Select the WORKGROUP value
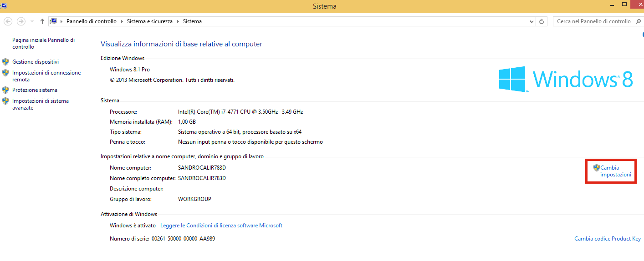Image resolution: width=644 pixels, height=261 pixels. click(194, 199)
